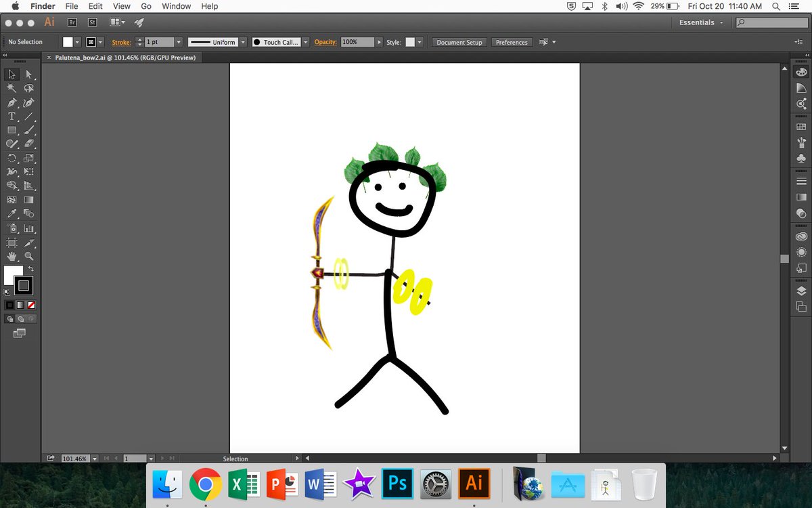Change the screen mode button

19,333
